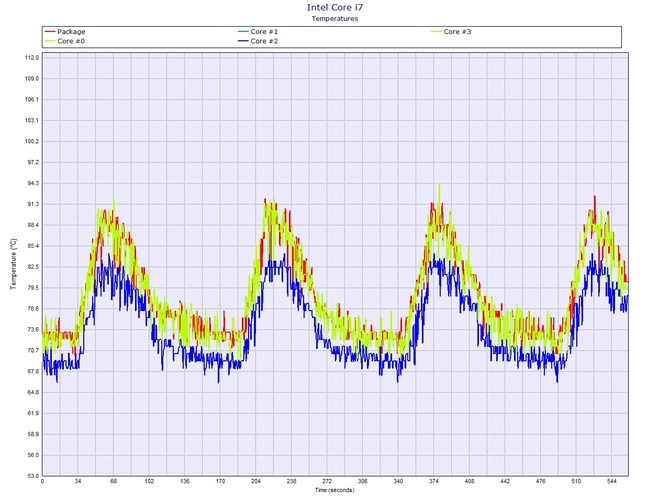Screen dimensions: 670x502
Task: Click the Time (seconds) axis label
Action: [x=335, y=490]
